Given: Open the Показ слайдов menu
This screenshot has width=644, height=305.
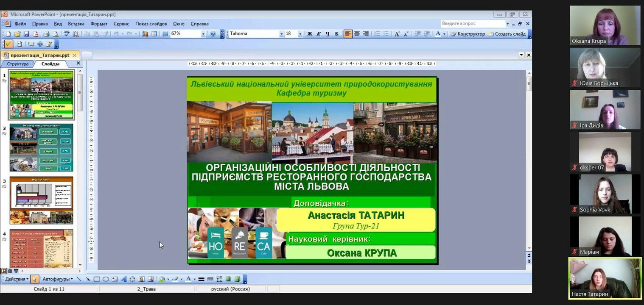Looking at the screenshot, I should click(151, 24).
